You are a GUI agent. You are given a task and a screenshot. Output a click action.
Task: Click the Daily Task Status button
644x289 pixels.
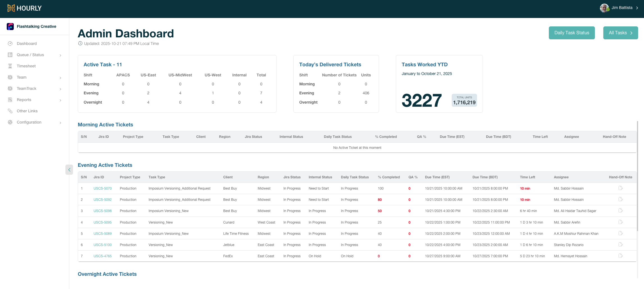[572, 33]
